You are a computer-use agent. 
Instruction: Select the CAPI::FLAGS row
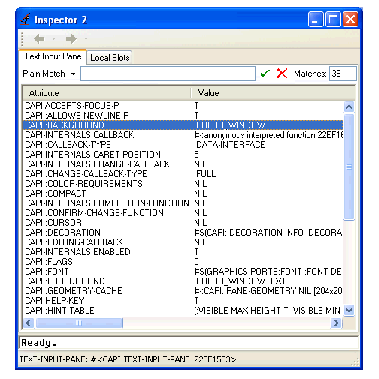[x=183, y=262]
